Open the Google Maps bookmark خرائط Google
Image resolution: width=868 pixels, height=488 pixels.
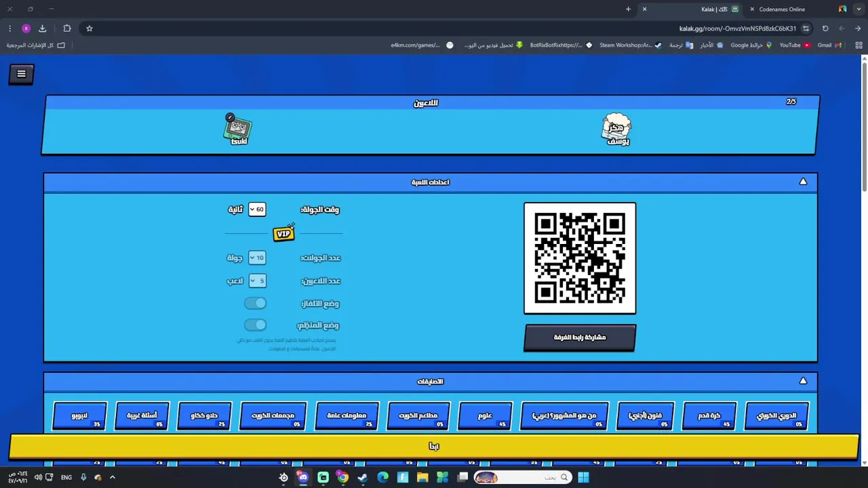click(x=751, y=45)
